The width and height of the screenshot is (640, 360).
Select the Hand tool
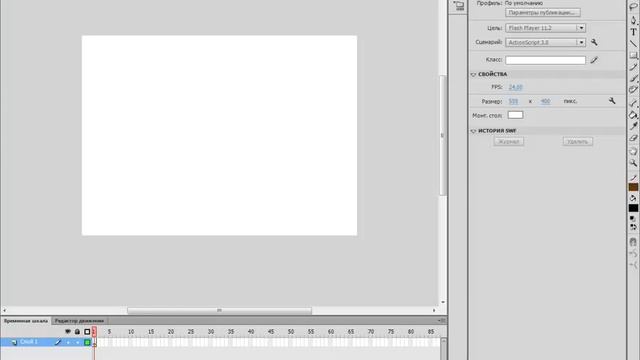[633, 151]
